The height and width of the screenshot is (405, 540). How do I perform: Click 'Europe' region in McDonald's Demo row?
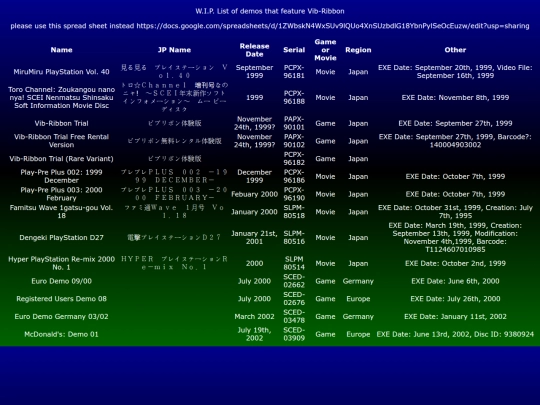[x=358, y=334]
